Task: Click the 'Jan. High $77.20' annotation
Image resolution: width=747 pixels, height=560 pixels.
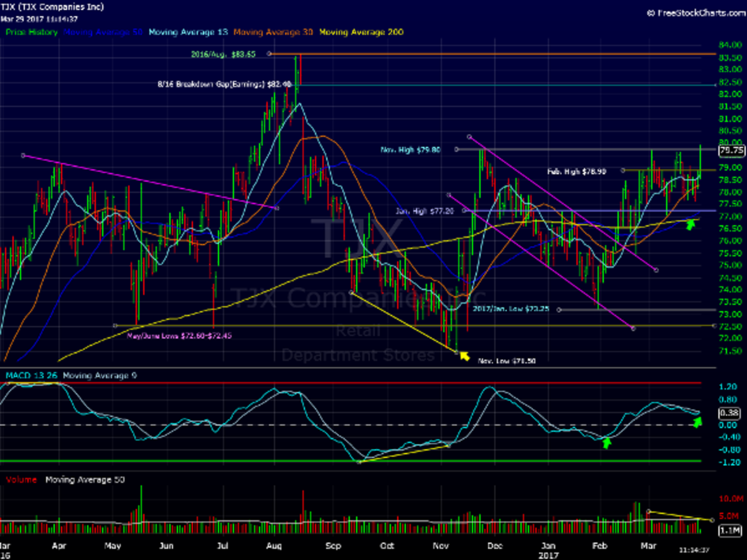Action: click(x=425, y=212)
